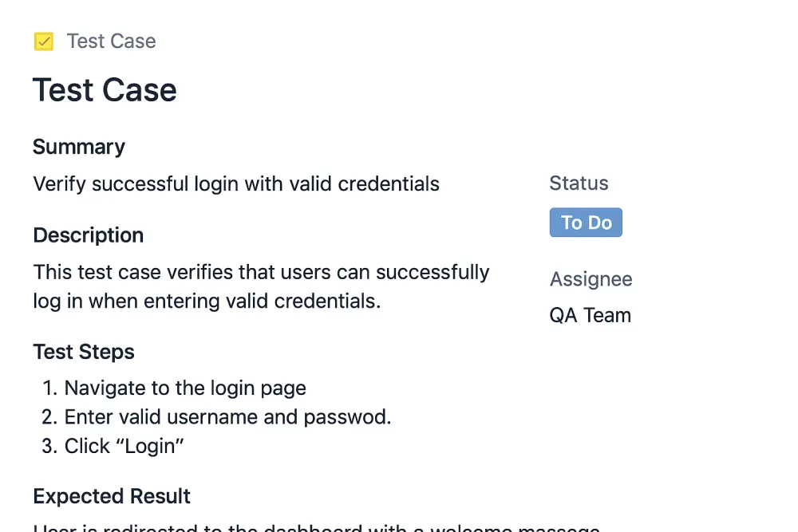Click the partially visible expected result text
The height and width of the screenshot is (532, 798).
pos(316,527)
